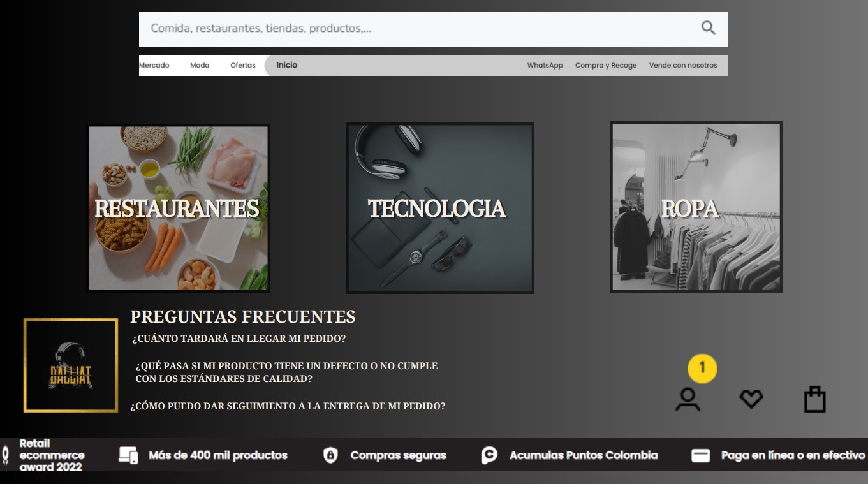Select the Mercado menu item

[154, 66]
